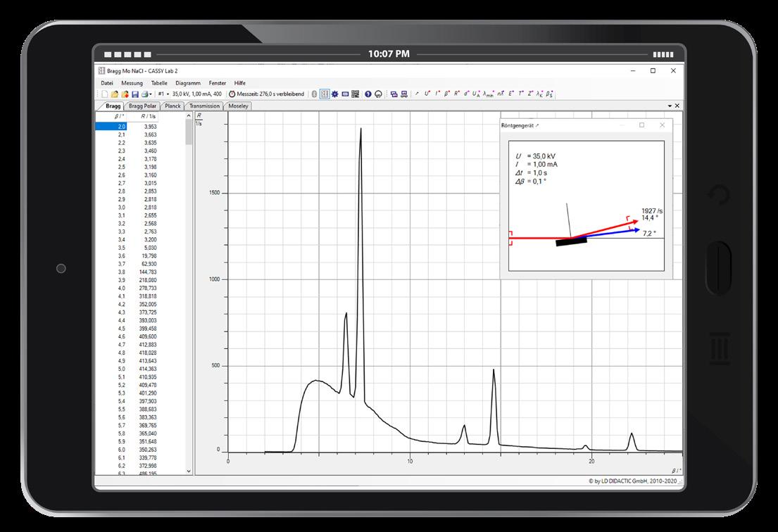Open settings with the blue gear icon
778x532 pixels.
tap(335, 94)
